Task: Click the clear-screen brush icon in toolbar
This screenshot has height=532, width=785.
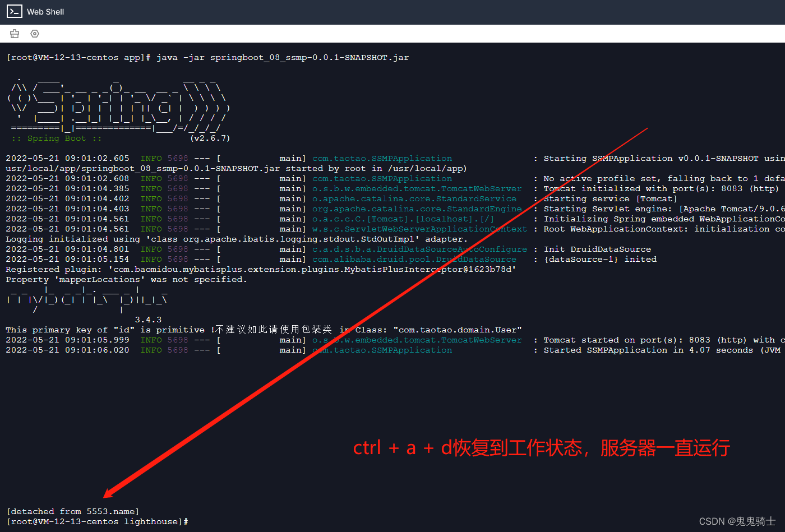Action: pos(15,34)
